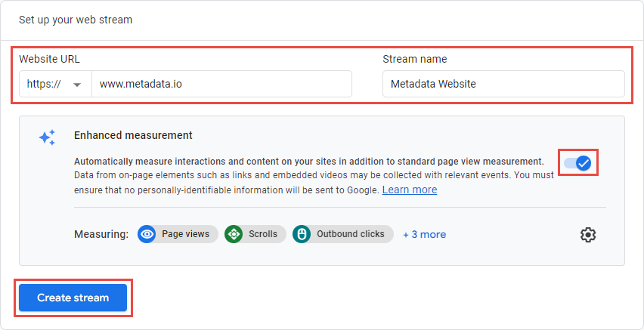Click the Create stream button
Image resolution: width=644 pixels, height=330 pixels.
point(73,298)
